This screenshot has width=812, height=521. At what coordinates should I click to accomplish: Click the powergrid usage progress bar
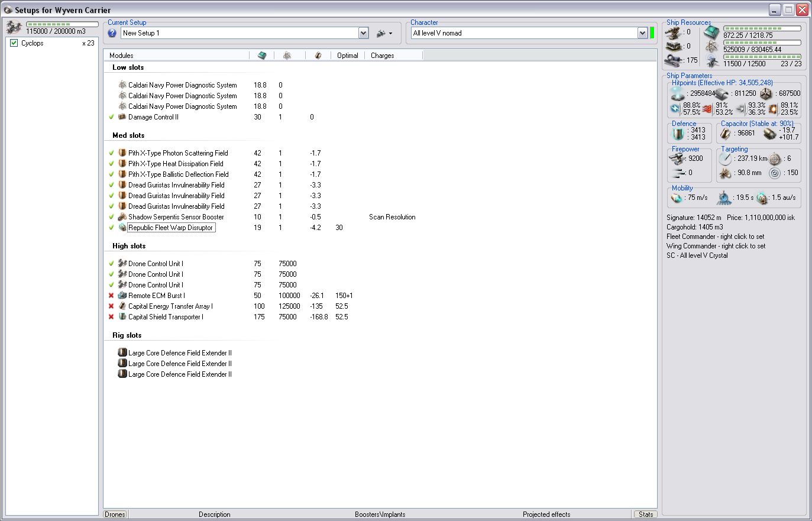coord(762,43)
